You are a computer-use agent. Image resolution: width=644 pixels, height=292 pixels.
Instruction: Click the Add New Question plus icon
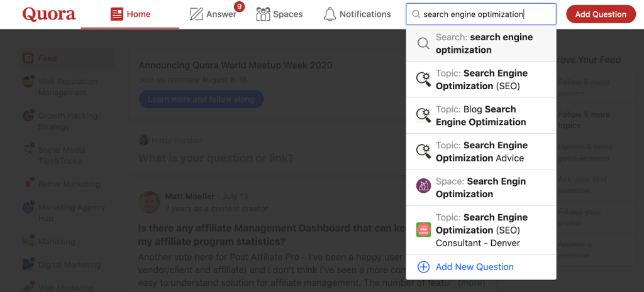click(423, 267)
